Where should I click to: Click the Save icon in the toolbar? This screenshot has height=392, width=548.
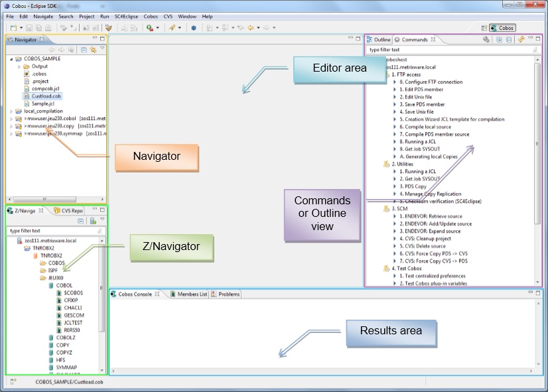coord(29,28)
